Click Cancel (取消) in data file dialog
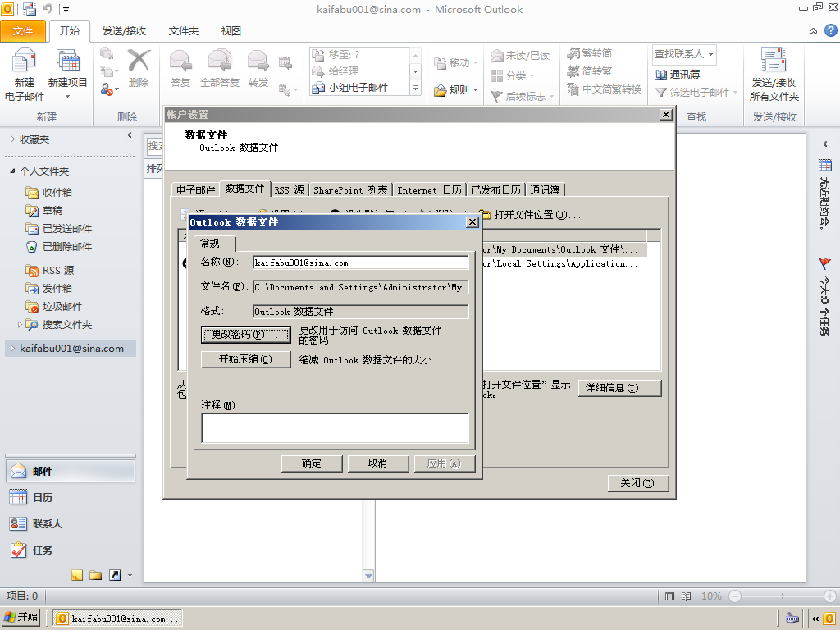Screen dimensions: 840x630 [x=378, y=463]
